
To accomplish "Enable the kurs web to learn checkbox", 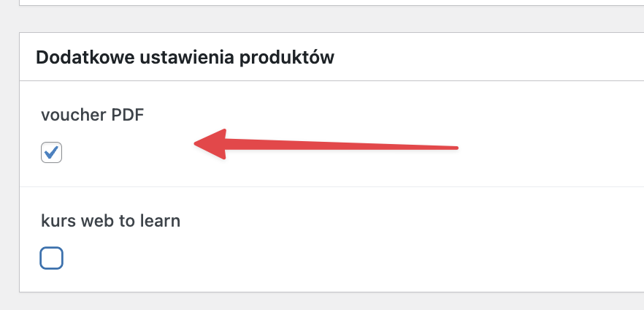I will click(51, 258).
